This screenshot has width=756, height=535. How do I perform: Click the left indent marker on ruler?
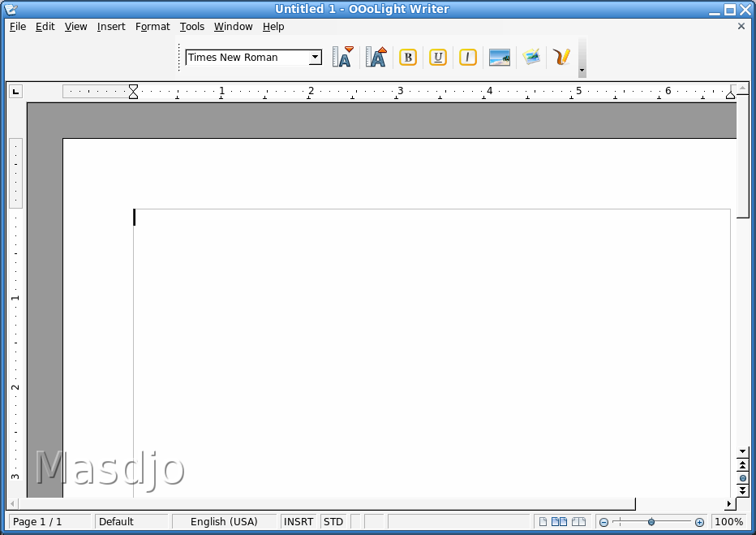[x=134, y=91]
